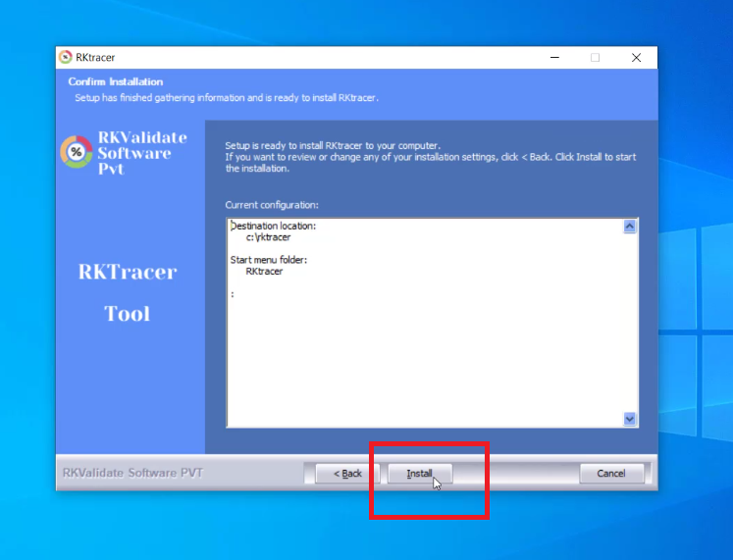
Task: Click the 'Confirm Installation' heading
Action: coord(116,81)
